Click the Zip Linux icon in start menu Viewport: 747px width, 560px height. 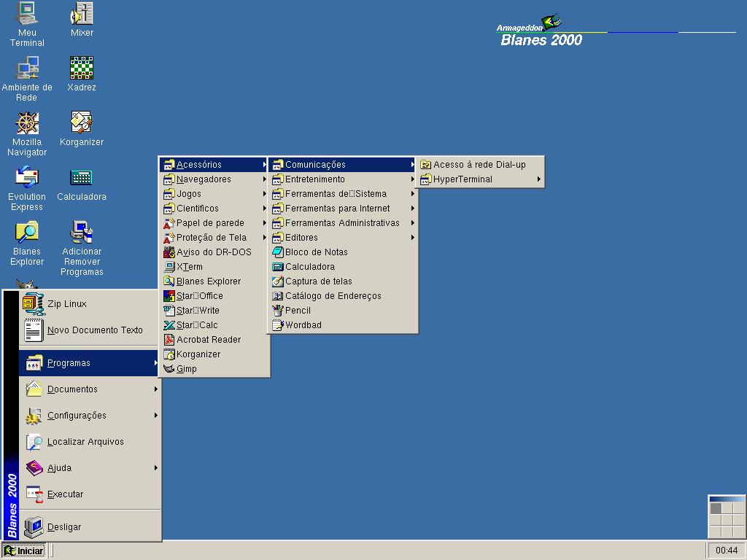[34, 304]
